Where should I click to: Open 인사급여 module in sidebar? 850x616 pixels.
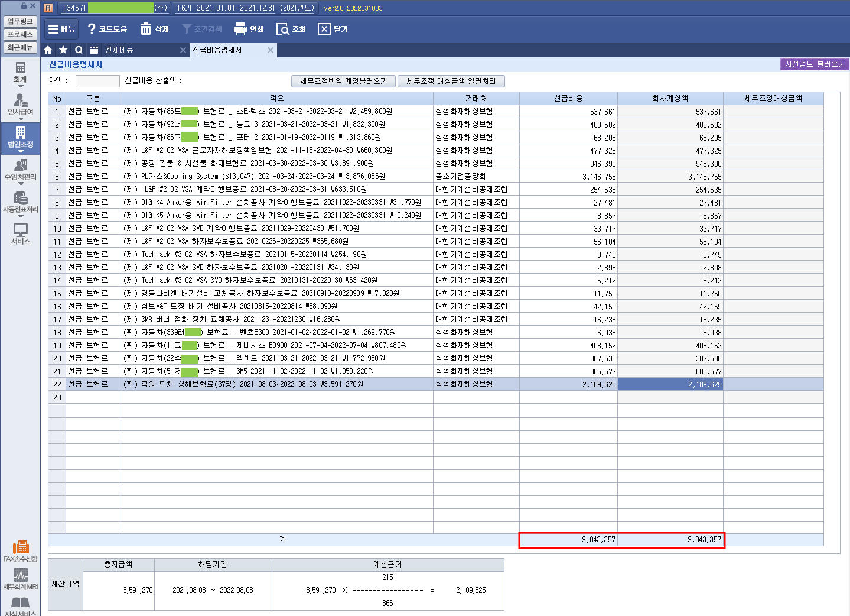click(x=20, y=105)
